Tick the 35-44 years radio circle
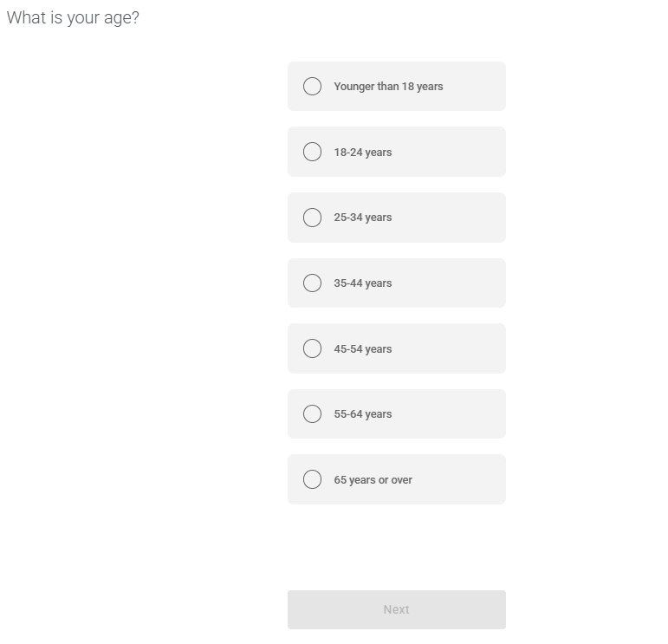Image resolution: width=668 pixels, height=644 pixels. coord(313,283)
